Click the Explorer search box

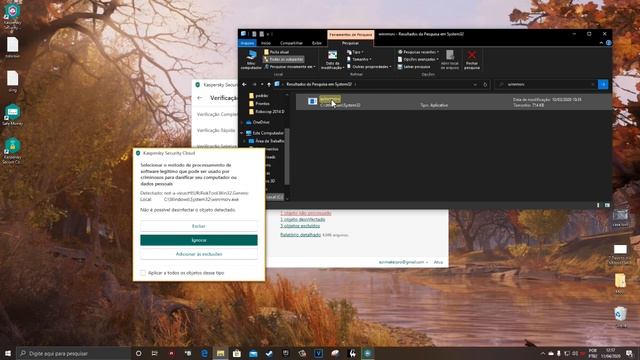click(x=546, y=84)
